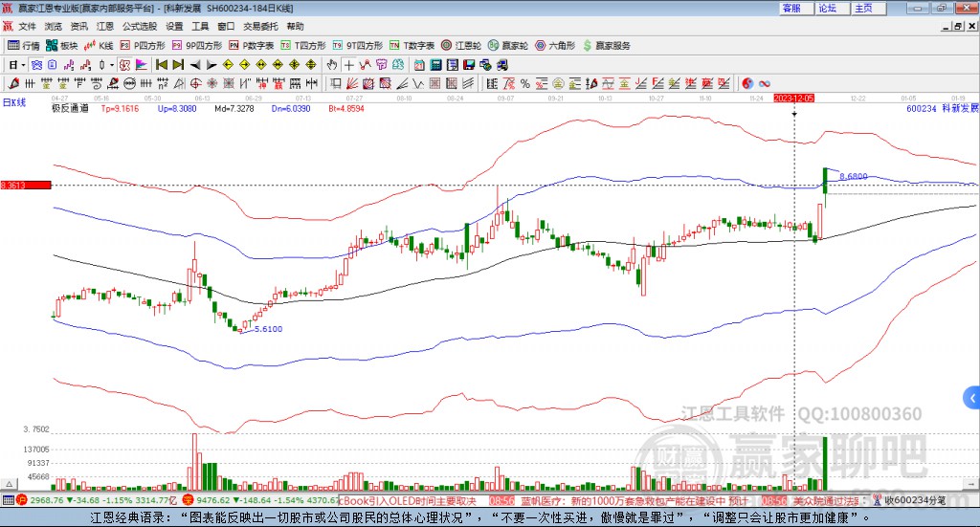980x527 pixels.
Task: Open the 江恩 menu
Action: pyautogui.click(x=105, y=26)
